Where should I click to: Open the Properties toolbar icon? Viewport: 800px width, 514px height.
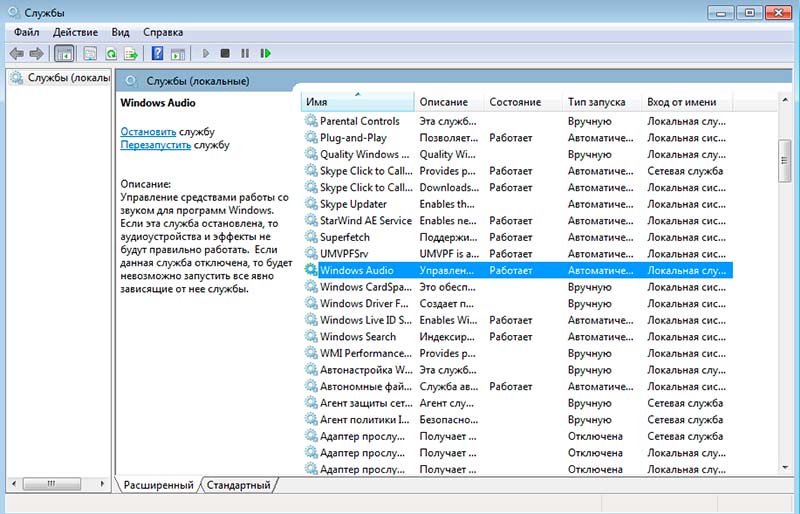click(90, 53)
